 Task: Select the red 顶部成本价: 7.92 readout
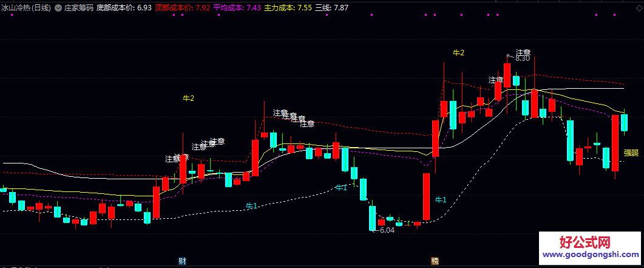coord(183,7)
